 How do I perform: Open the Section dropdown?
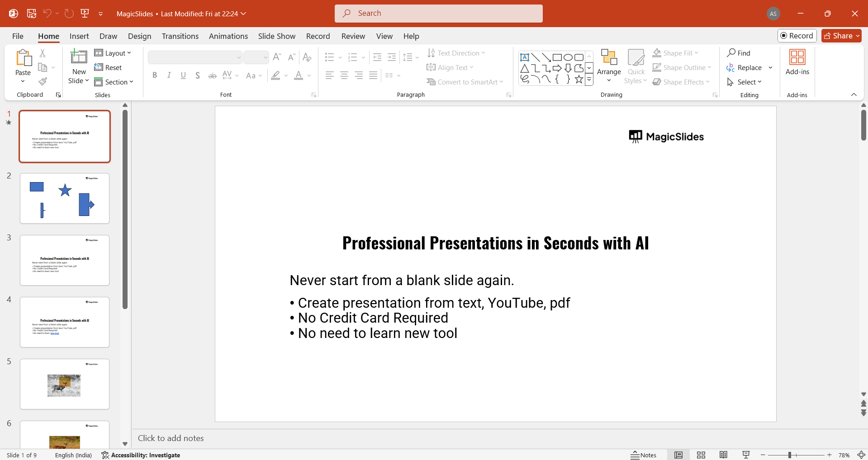[x=114, y=82]
